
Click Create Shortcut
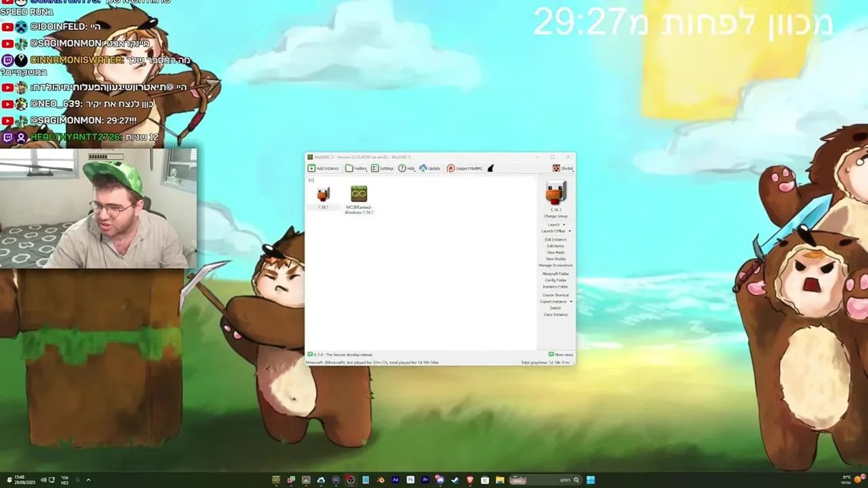click(x=555, y=295)
